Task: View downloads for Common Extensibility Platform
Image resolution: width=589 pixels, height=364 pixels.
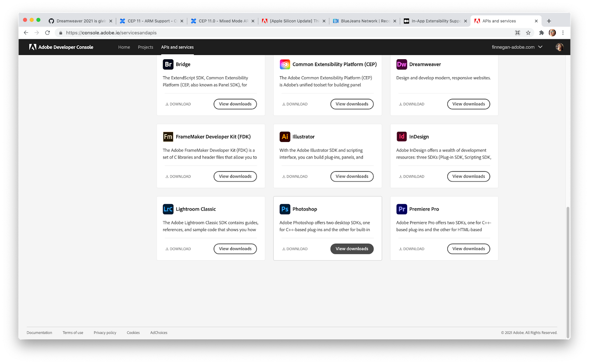Action: pyautogui.click(x=352, y=104)
